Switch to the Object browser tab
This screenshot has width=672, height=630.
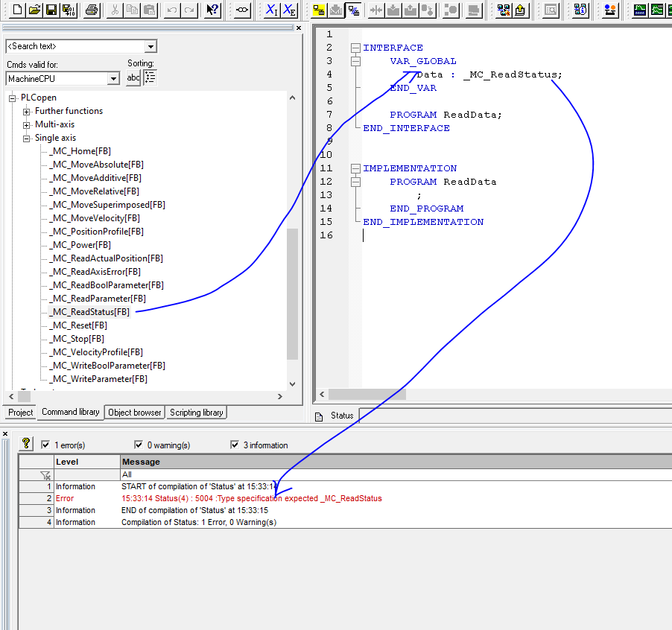[134, 413]
